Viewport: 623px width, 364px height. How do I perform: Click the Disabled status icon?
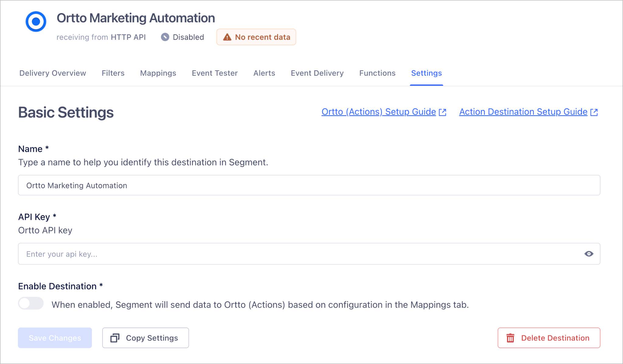tap(165, 37)
